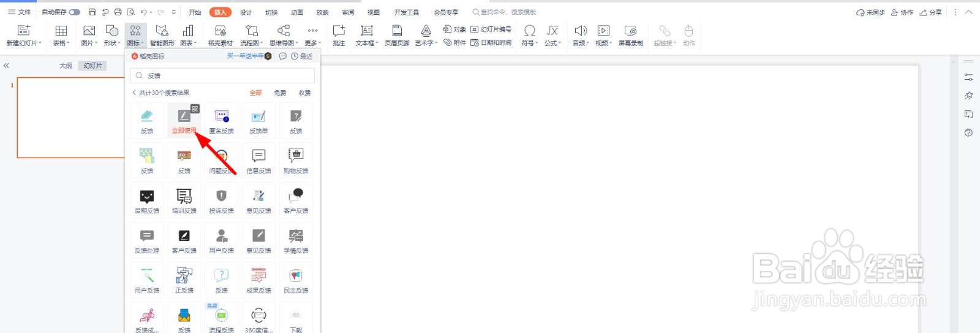Image resolution: width=980 pixels, height=333 pixels.
Task: Expand the quick access customize dropdown
Action: coord(174,12)
